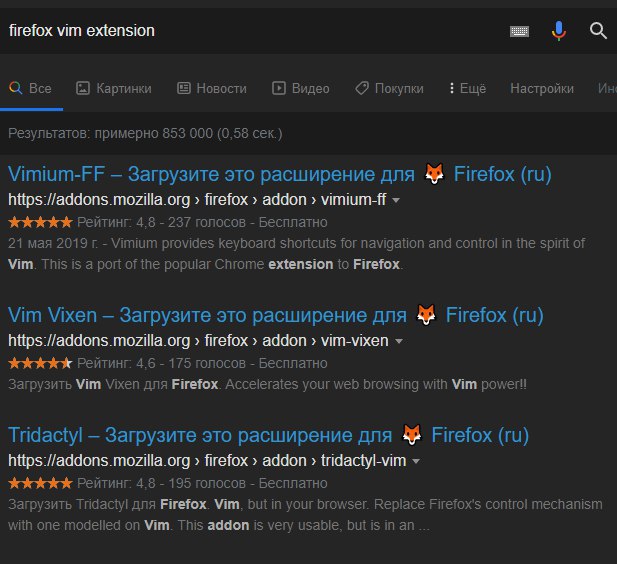Expand dropdown arrow next to vim-vixen URL
This screenshot has height=564, width=617.
(399, 341)
